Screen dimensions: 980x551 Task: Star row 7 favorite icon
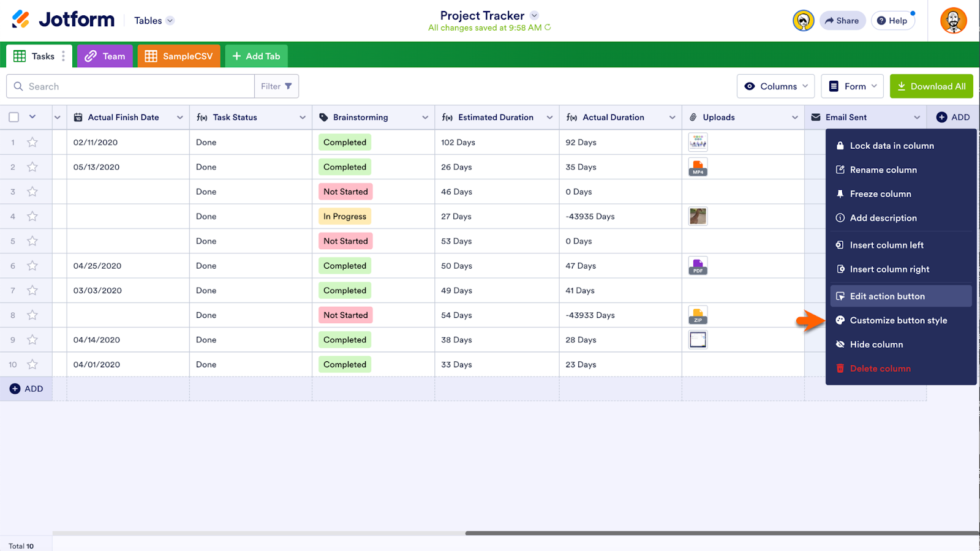click(x=32, y=290)
